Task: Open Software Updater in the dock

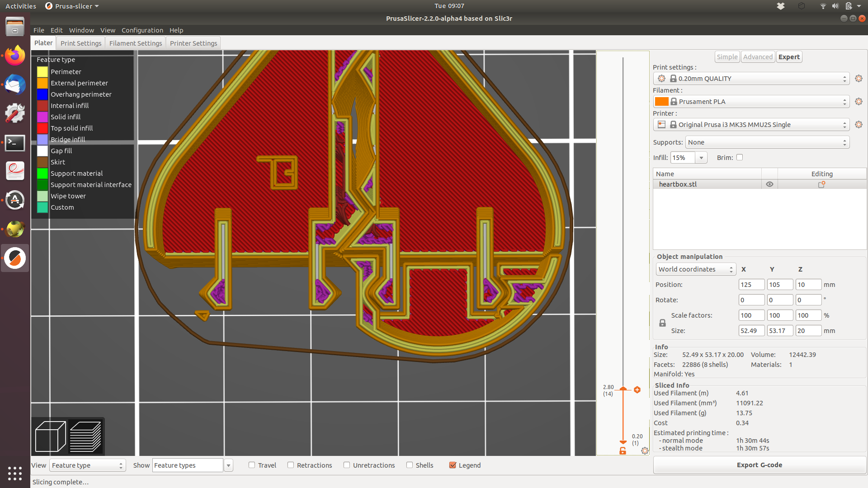Action: click(x=15, y=200)
